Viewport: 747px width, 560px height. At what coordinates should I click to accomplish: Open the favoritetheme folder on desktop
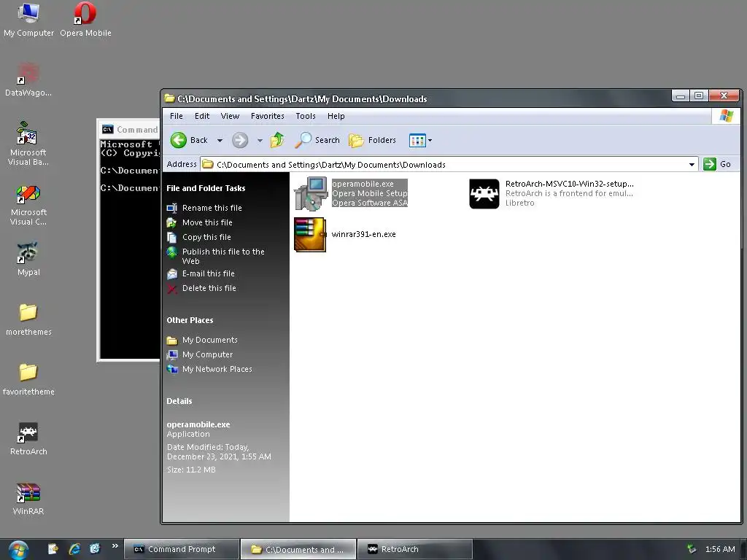[28, 378]
